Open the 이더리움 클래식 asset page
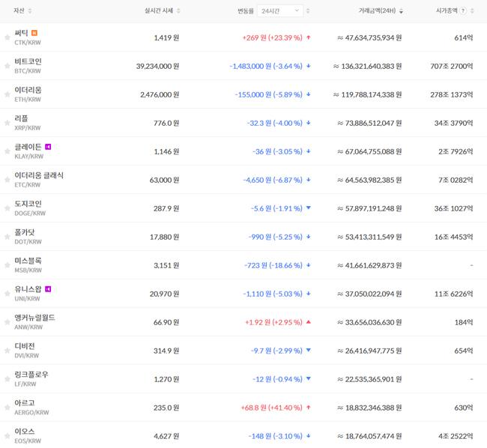487x448 pixels. point(39,175)
